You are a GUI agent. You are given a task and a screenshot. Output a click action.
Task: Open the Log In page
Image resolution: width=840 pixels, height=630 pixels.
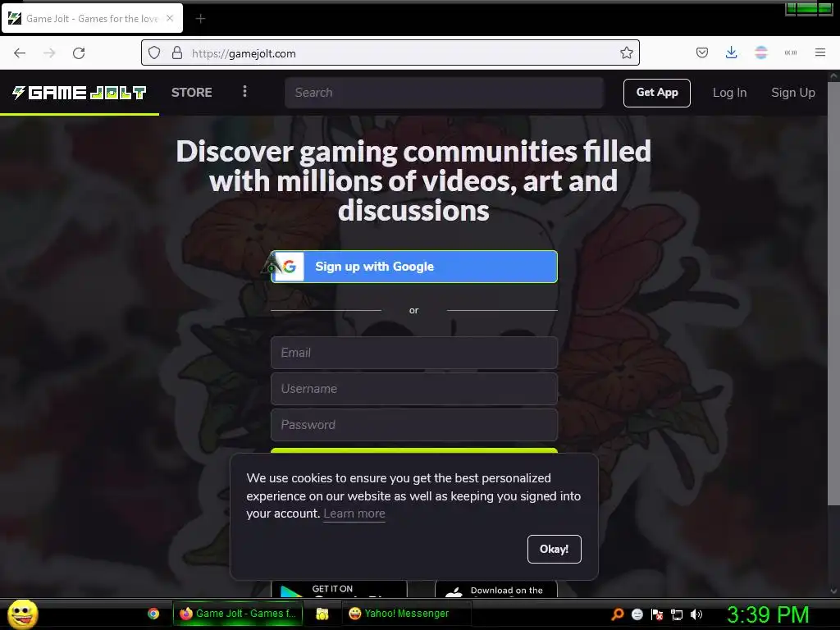729,93
